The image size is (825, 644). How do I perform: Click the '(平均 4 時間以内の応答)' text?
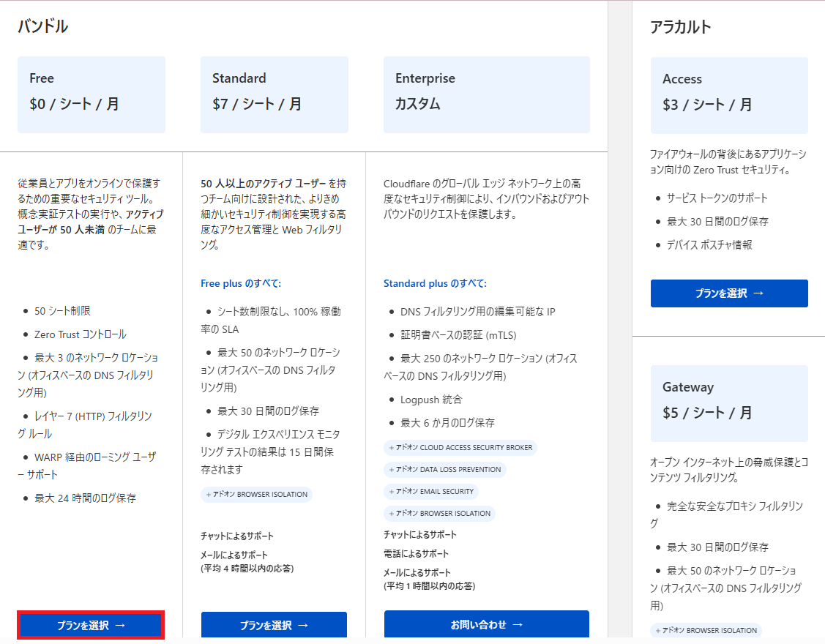(x=247, y=568)
